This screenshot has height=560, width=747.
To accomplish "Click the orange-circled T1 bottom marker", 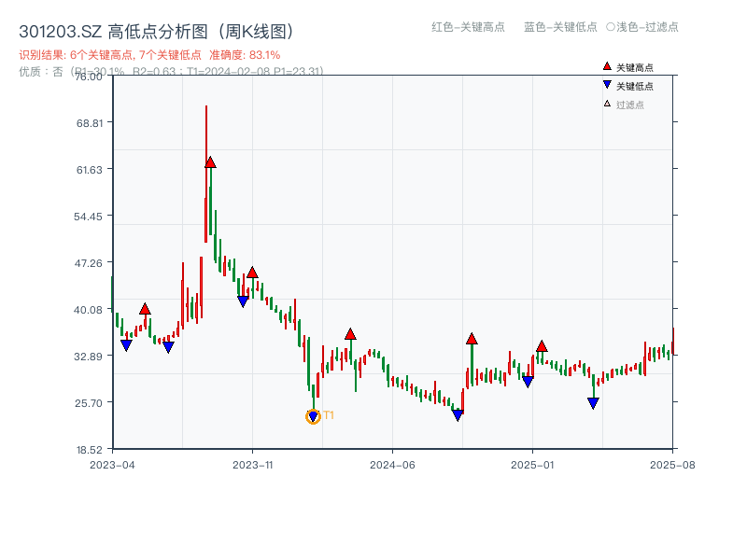I will pyautogui.click(x=313, y=415).
